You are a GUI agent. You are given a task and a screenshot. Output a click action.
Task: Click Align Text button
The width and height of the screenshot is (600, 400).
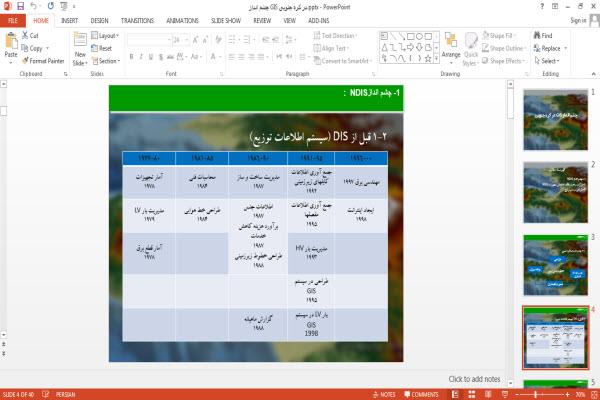pyautogui.click(x=331, y=48)
